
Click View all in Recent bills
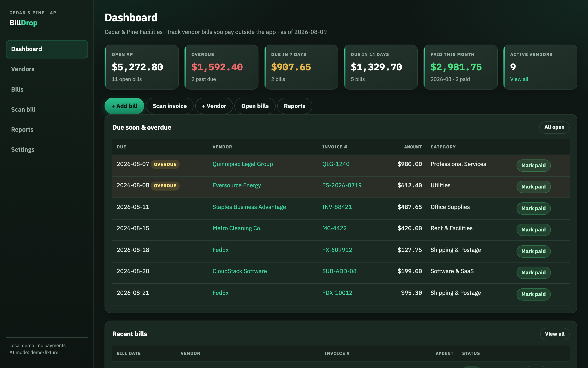pyautogui.click(x=555, y=334)
